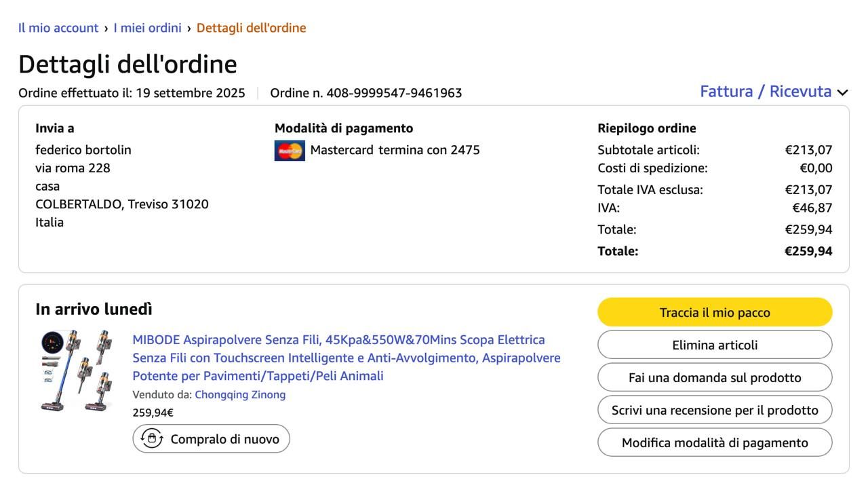Click the buy-again cart icon
The height and width of the screenshot is (492, 868).
152,439
